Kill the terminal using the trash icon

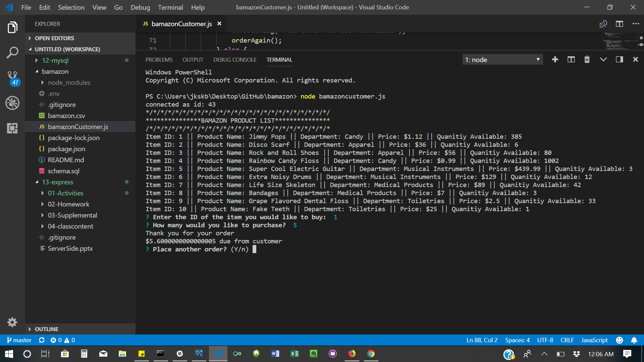point(587,59)
